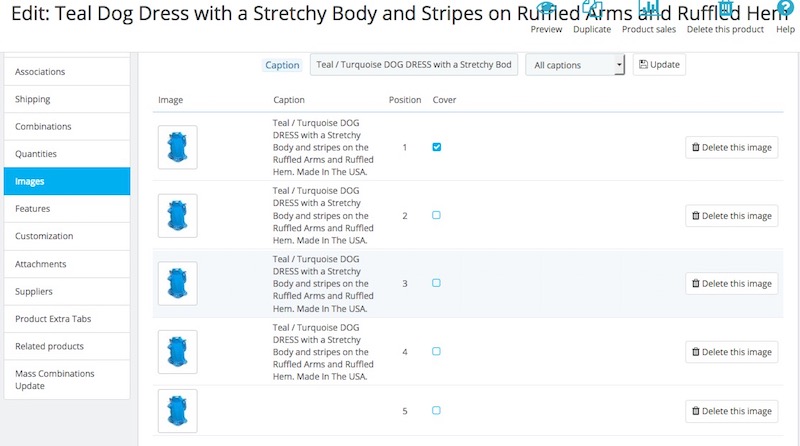The width and height of the screenshot is (800, 446).
Task: Delete the image in position 3
Action: (x=731, y=283)
